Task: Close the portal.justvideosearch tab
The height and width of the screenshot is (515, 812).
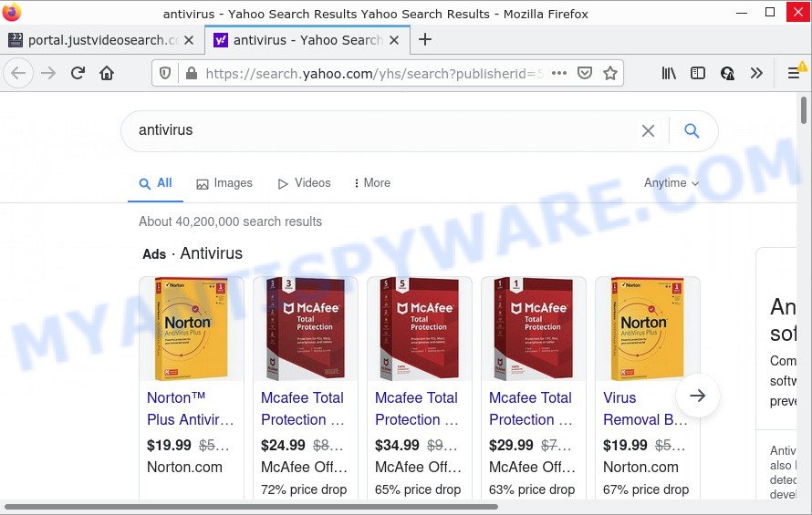Action: [x=189, y=40]
